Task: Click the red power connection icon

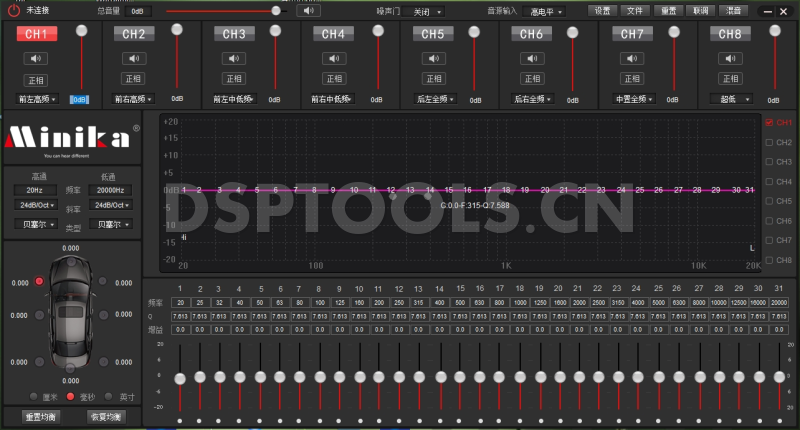Action: tap(14, 10)
